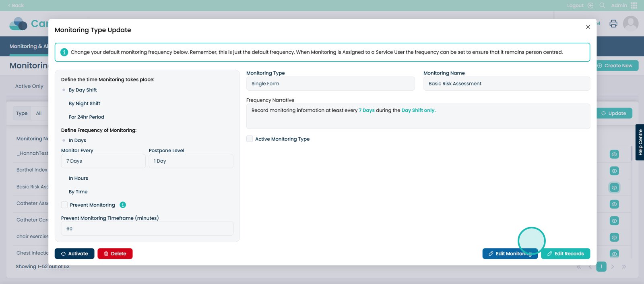The width and height of the screenshot is (644, 284).
Task: Open the apps grid icon
Action: coord(634,6)
